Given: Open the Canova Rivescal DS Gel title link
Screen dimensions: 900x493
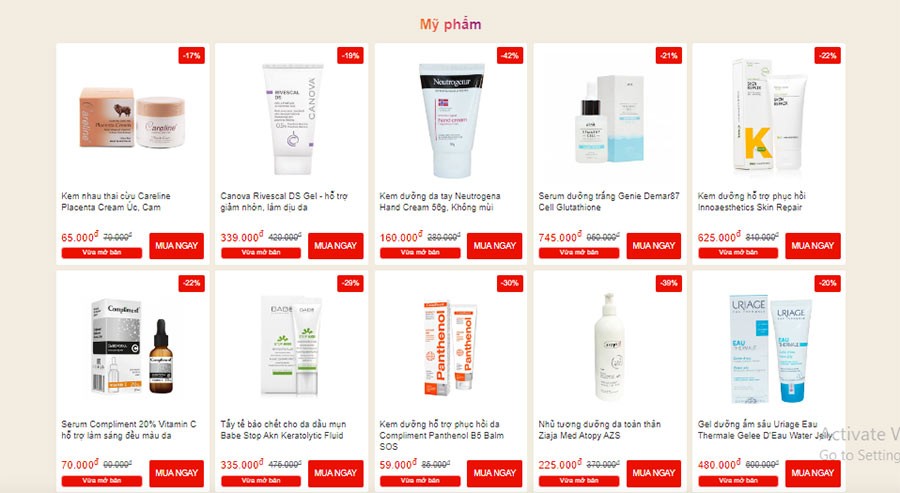Looking at the screenshot, I should tap(284, 201).
